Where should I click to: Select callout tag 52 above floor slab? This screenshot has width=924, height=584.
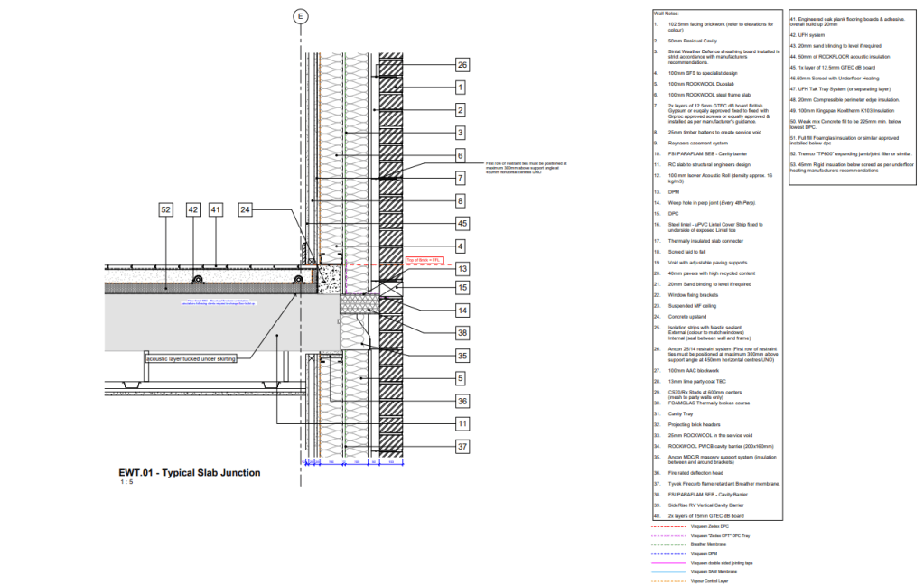tap(165, 209)
